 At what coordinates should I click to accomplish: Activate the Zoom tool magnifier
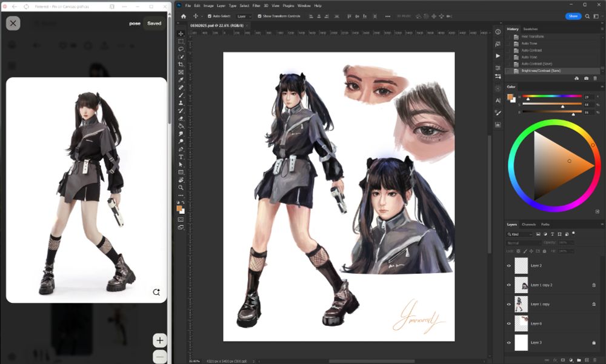[x=181, y=188]
